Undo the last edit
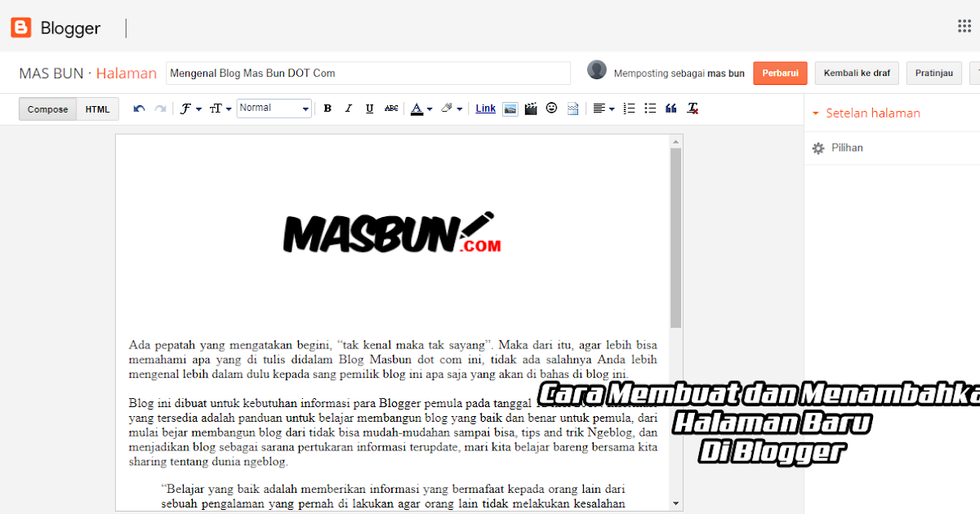The image size is (980, 514). (x=138, y=108)
